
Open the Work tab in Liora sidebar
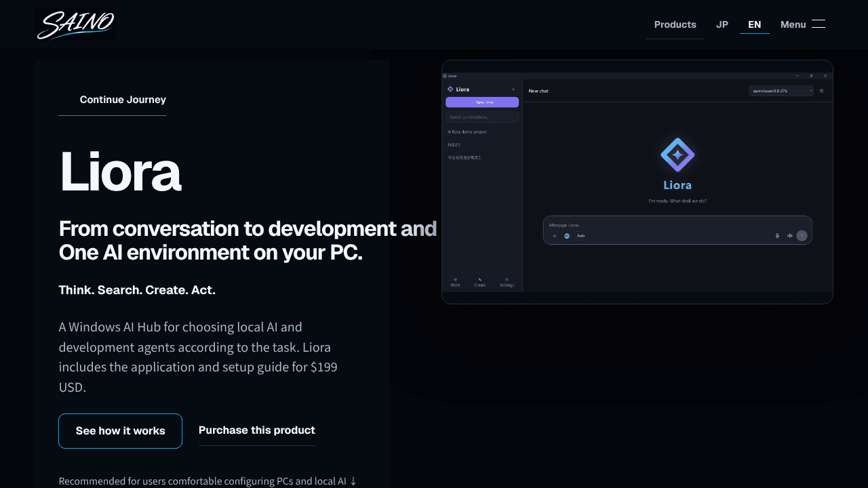point(455,283)
